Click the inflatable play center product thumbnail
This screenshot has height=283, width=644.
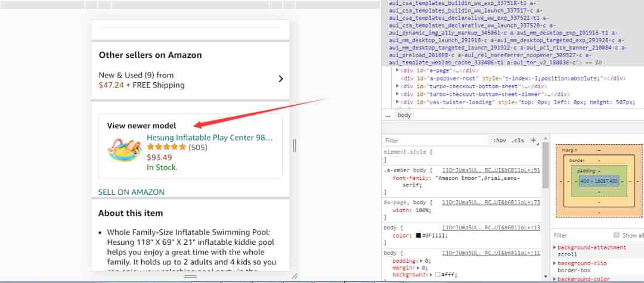point(125,150)
